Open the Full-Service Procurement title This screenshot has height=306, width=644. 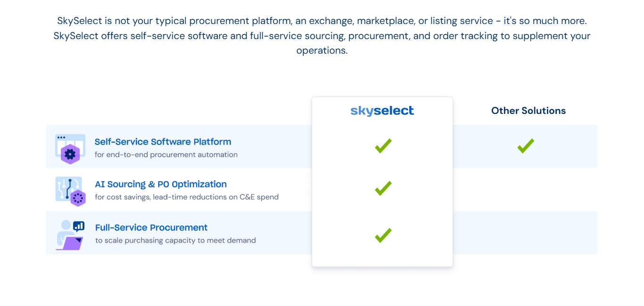click(151, 227)
